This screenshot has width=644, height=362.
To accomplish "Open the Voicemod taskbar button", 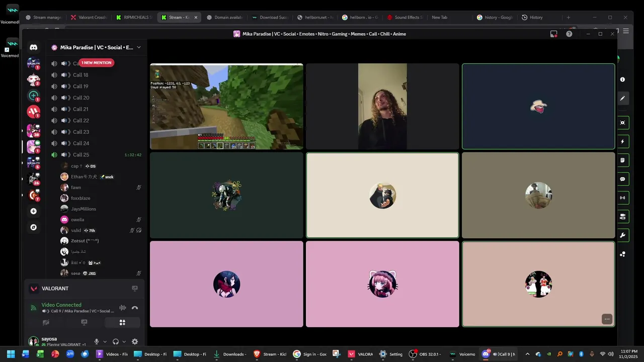I will click(x=463, y=354).
